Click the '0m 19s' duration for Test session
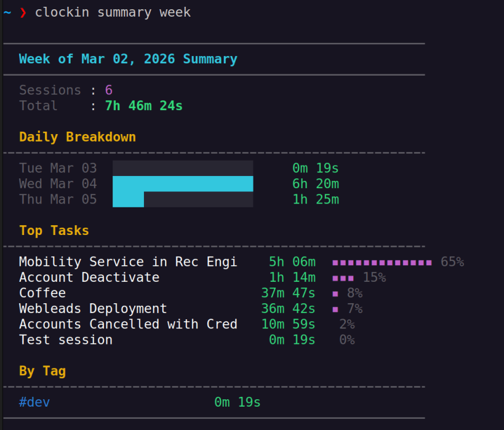This screenshot has width=504, height=430. (x=292, y=340)
